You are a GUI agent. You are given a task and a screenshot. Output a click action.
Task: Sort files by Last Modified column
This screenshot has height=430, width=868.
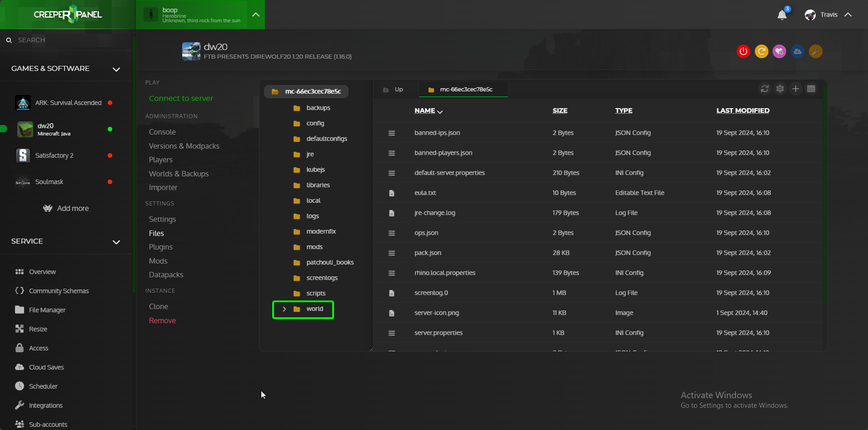743,111
